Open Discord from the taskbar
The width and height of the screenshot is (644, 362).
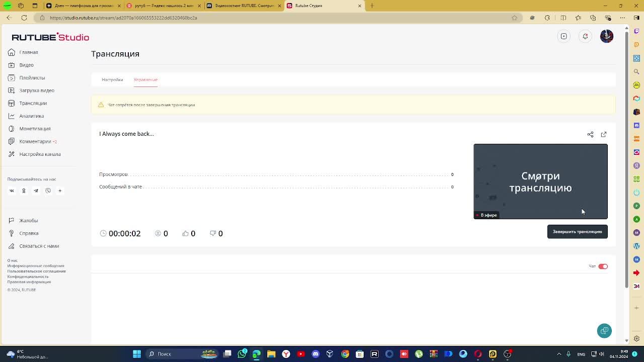pos(315,354)
